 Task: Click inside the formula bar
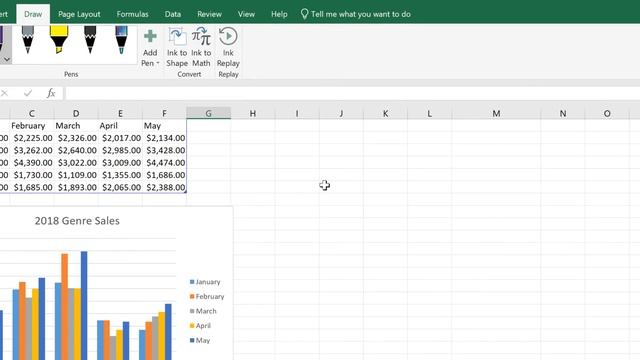[352, 93]
